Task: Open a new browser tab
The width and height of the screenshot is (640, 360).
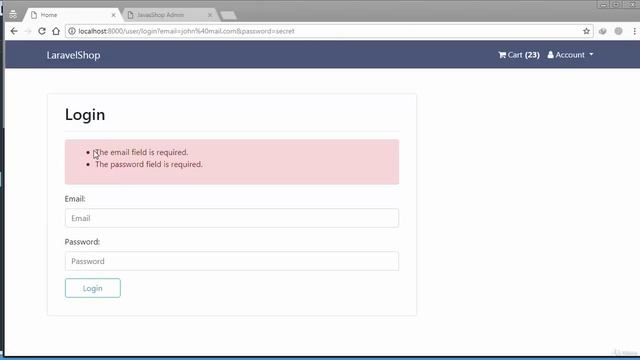Action: point(228,16)
